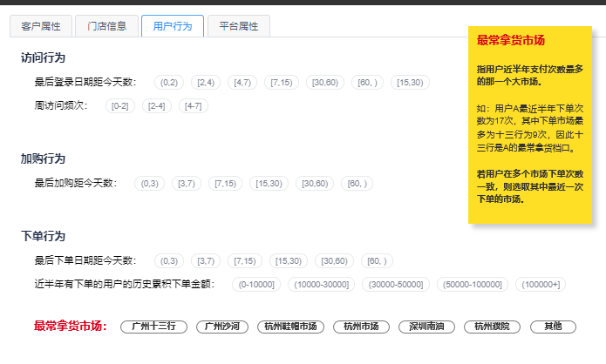
Task: Click the 下单行为 section heading
Action: pyautogui.click(x=43, y=236)
